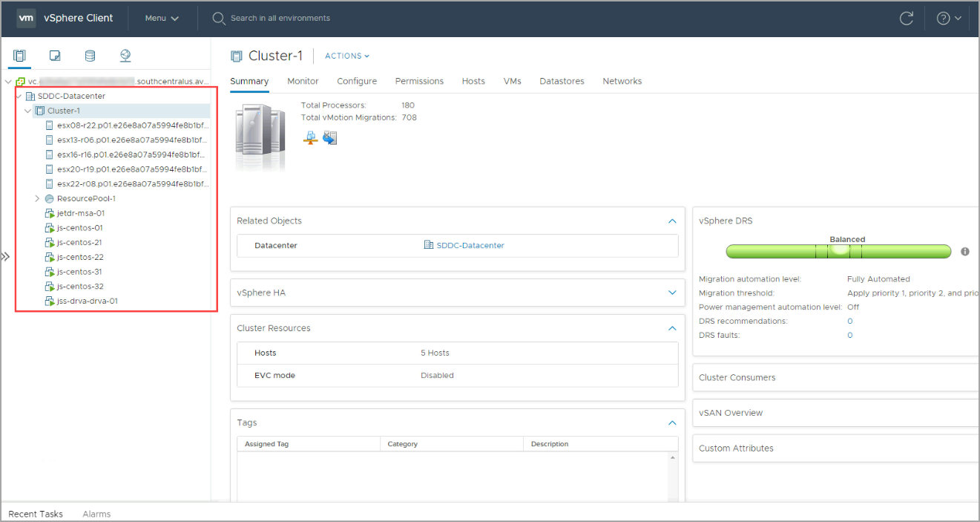Click the DRS info icon beside balance bar

964,252
